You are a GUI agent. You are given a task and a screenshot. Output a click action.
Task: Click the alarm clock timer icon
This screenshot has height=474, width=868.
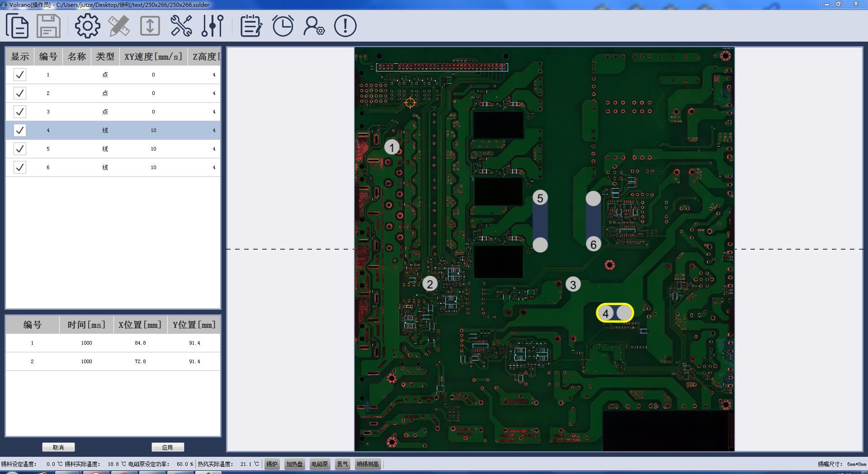283,26
